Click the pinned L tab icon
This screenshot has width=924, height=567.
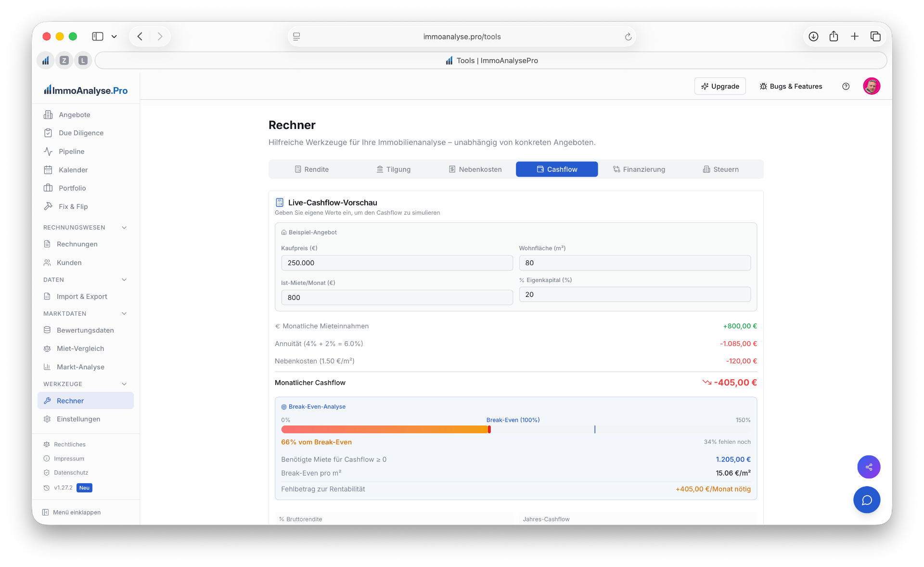click(83, 61)
